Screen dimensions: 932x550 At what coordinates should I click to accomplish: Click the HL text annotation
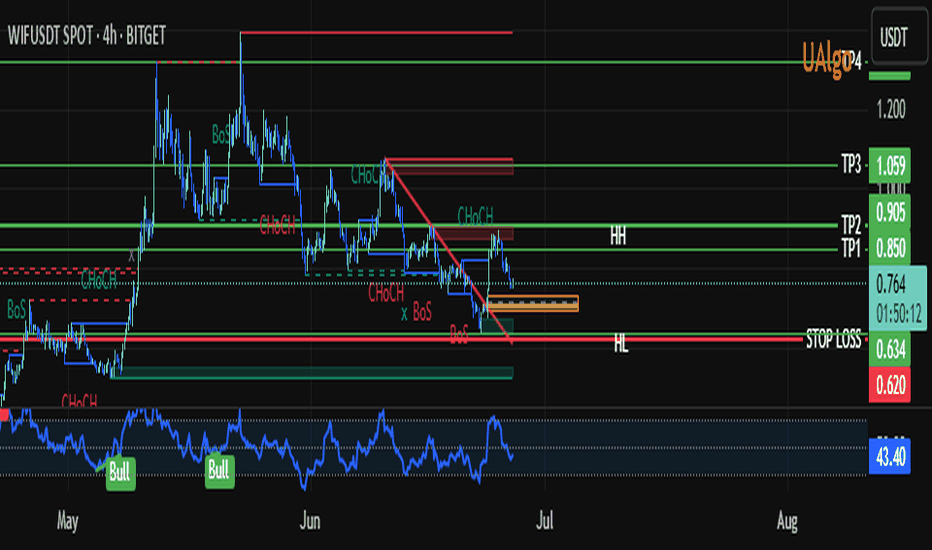(x=621, y=344)
